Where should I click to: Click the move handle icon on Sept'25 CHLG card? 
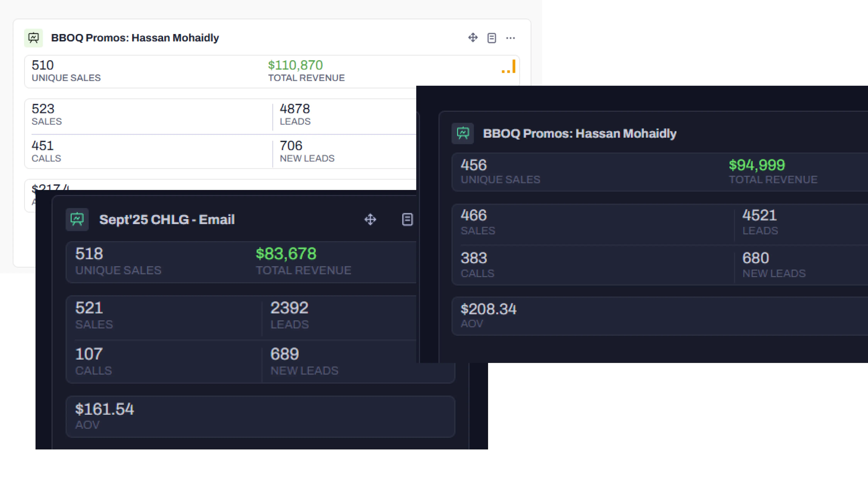pos(370,219)
